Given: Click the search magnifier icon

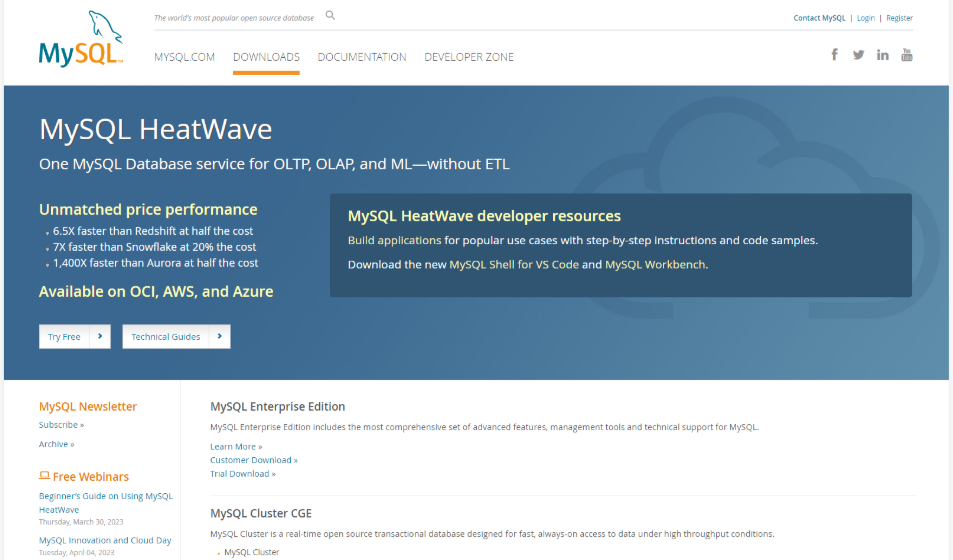Looking at the screenshot, I should (331, 16).
